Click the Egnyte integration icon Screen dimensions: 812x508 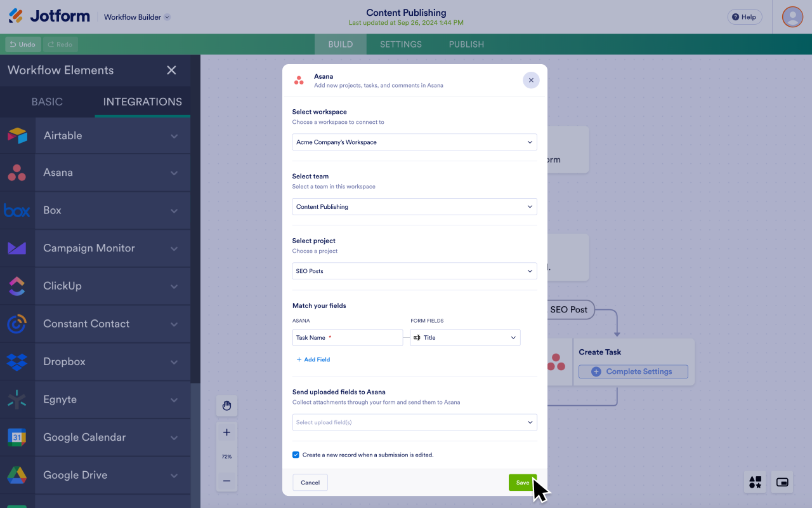click(17, 399)
